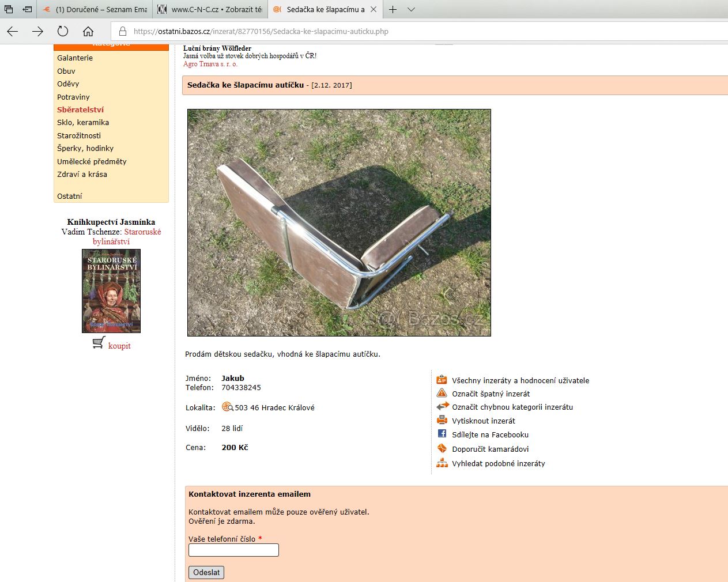Refresh the page with the reload button
The height and width of the screenshot is (582, 728).
[63, 31]
